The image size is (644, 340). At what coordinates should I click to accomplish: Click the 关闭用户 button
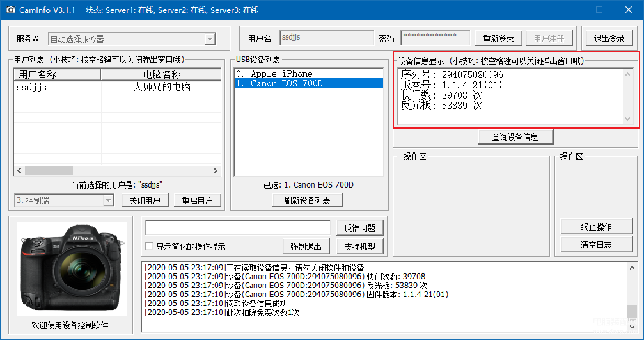[146, 200]
